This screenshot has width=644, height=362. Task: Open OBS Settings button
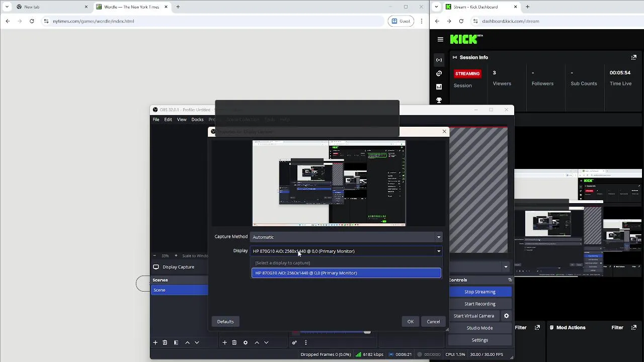(x=480, y=340)
